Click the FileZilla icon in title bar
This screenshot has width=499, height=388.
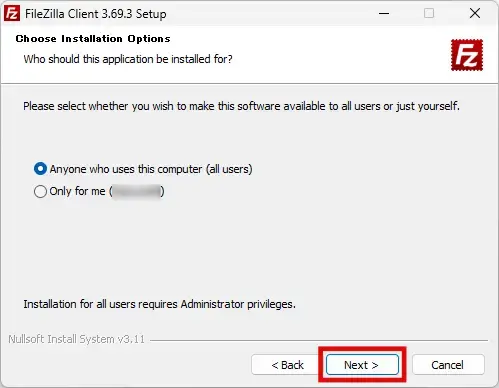click(12, 14)
